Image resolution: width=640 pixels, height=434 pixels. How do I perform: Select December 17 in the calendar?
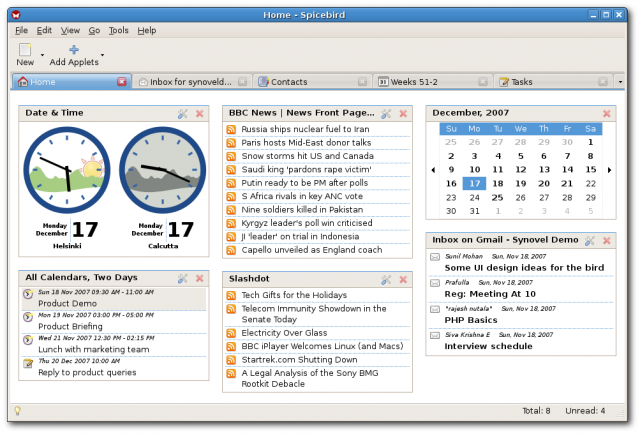[474, 183]
